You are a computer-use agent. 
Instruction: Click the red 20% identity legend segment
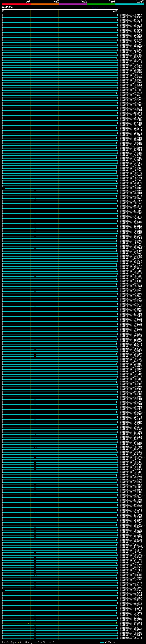click(x=16, y=4)
